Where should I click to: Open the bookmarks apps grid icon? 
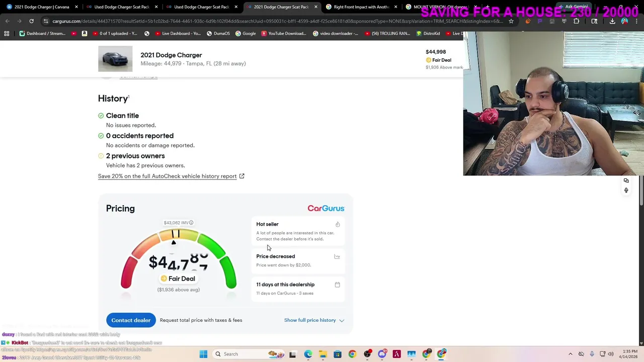coord(7,33)
